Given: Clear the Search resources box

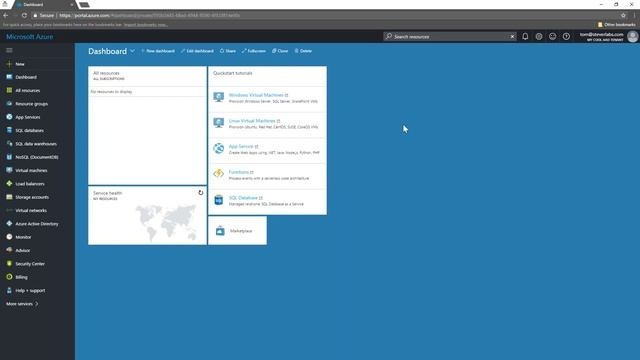Looking at the screenshot, I should click(x=512, y=37).
